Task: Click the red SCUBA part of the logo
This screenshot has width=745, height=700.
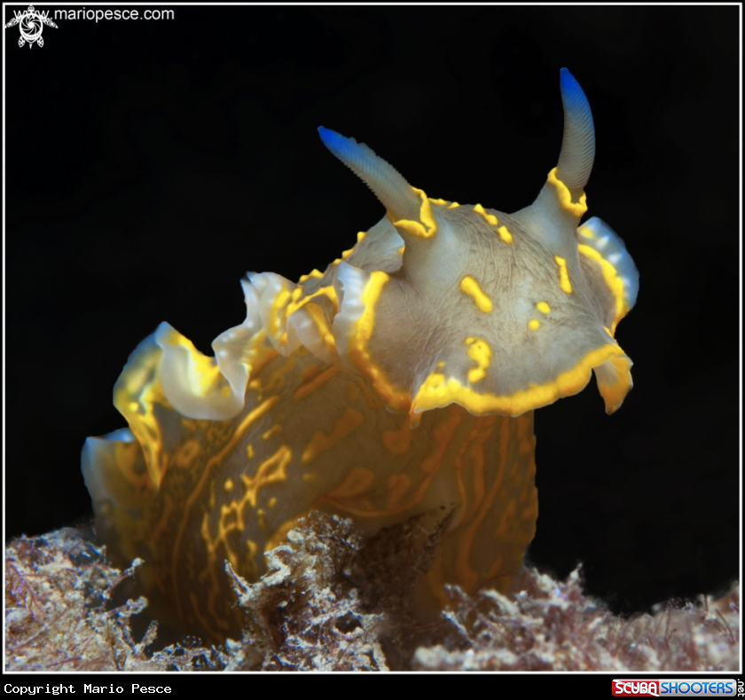Action: (635, 688)
